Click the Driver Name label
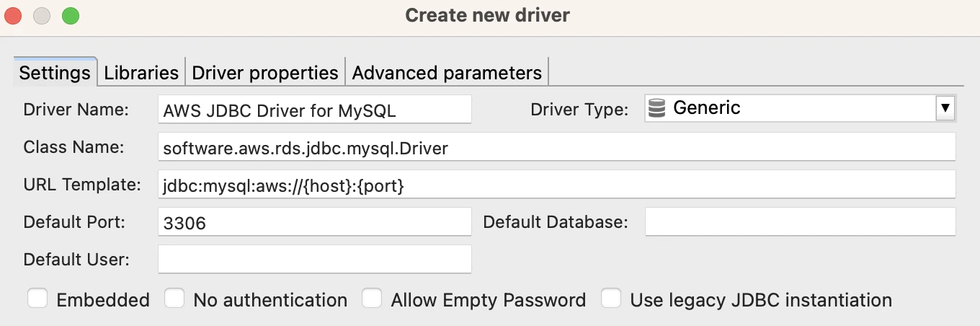 click(76, 110)
